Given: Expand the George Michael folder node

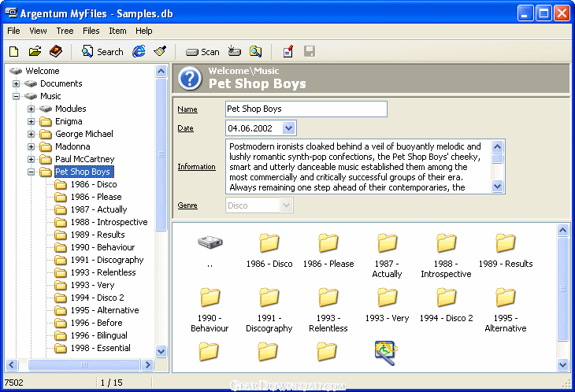Looking at the screenshot, I should 32,134.
